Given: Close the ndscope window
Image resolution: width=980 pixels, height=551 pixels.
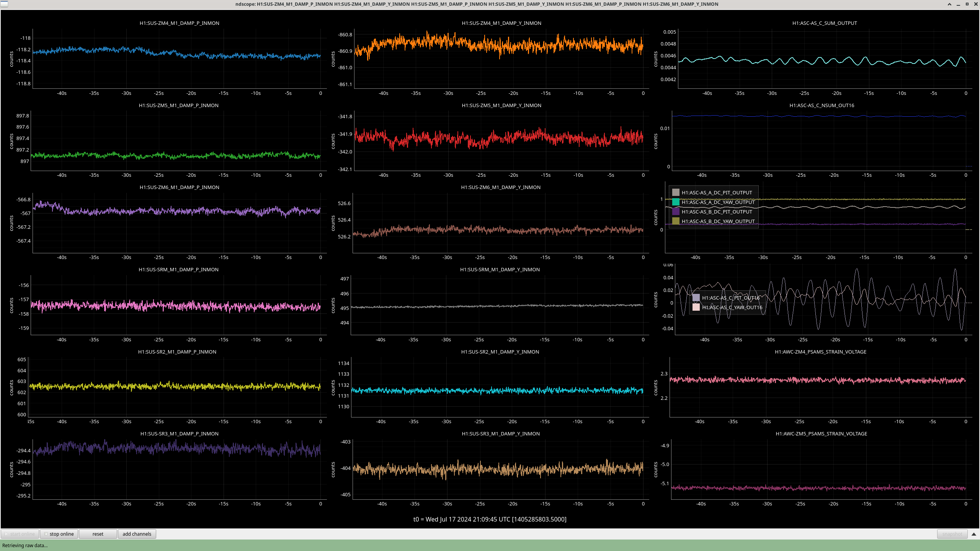Looking at the screenshot, I should (975, 4).
